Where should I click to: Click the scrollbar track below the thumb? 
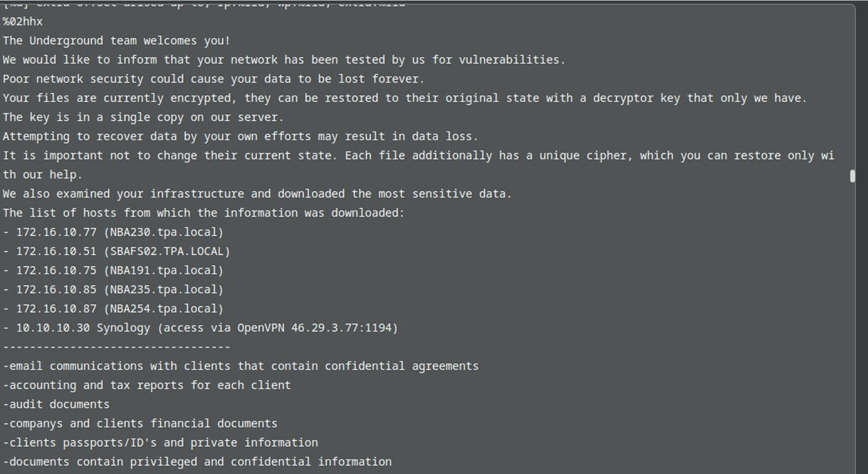(852, 328)
